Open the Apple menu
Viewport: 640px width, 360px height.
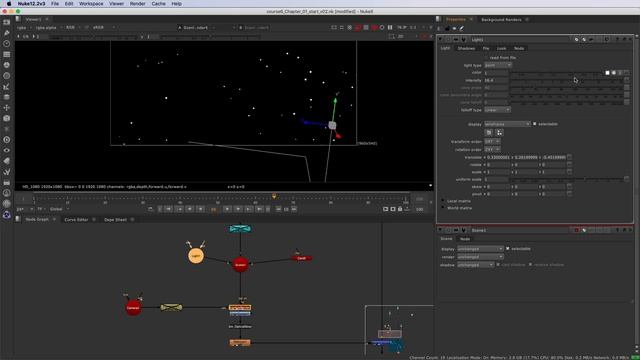tap(9, 4)
